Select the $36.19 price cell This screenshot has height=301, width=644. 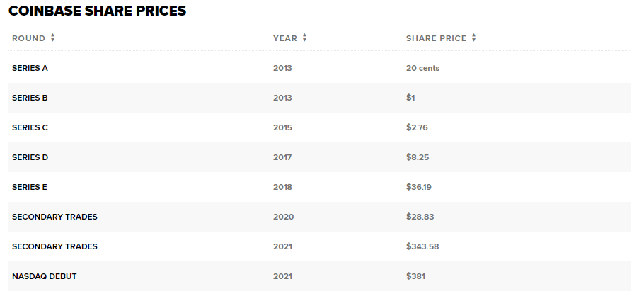pyautogui.click(x=418, y=187)
